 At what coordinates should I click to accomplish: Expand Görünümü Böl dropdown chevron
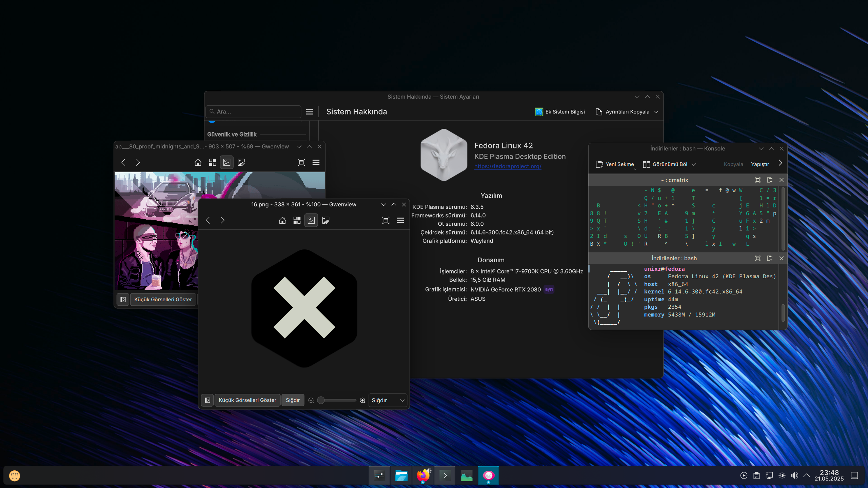click(694, 164)
